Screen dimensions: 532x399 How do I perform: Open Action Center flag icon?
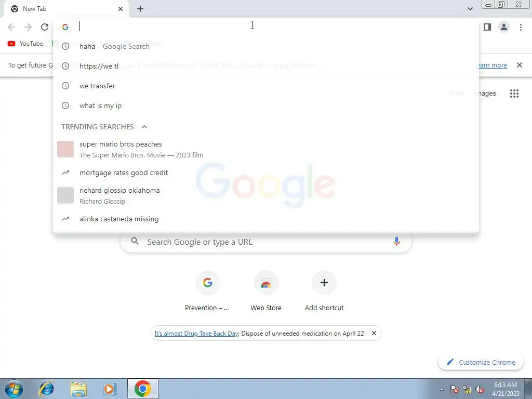click(x=455, y=389)
